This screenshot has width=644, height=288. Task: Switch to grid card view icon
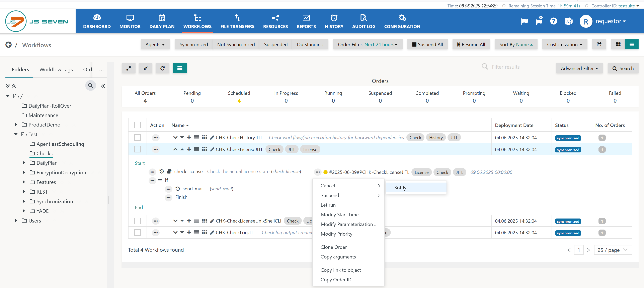tap(618, 45)
